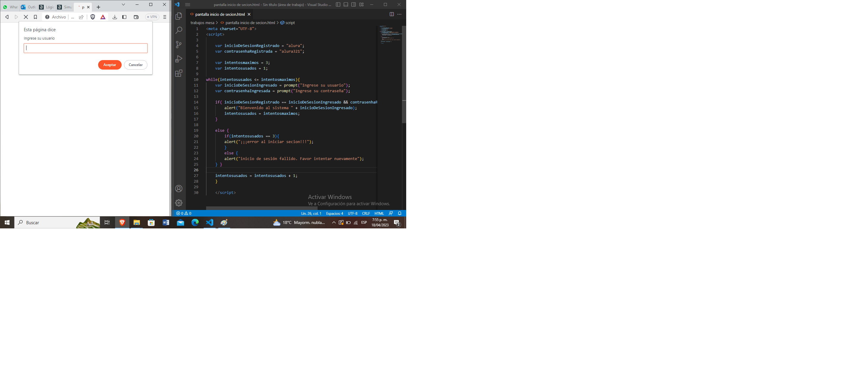The image size is (868, 389).
Task: Open the Windows Start menu
Action: pyautogui.click(x=7, y=222)
